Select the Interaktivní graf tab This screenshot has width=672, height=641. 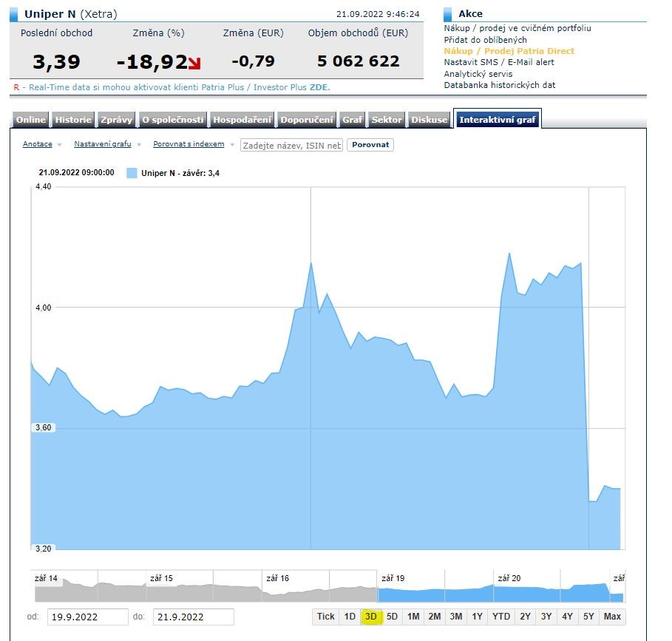pyautogui.click(x=498, y=120)
